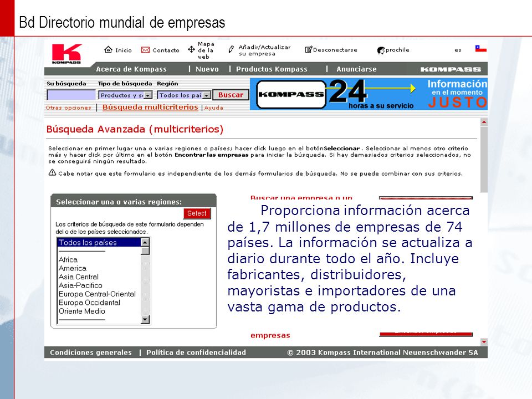Screen dimensions: 532x399
Task: Click the Su búsqueda input field
Action: click(71, 95)
